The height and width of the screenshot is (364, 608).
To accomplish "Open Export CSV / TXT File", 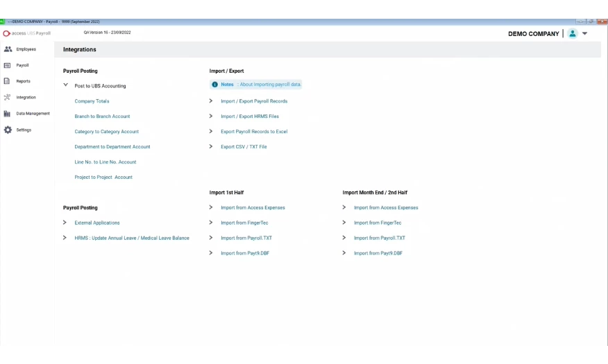I will [244, 147].
